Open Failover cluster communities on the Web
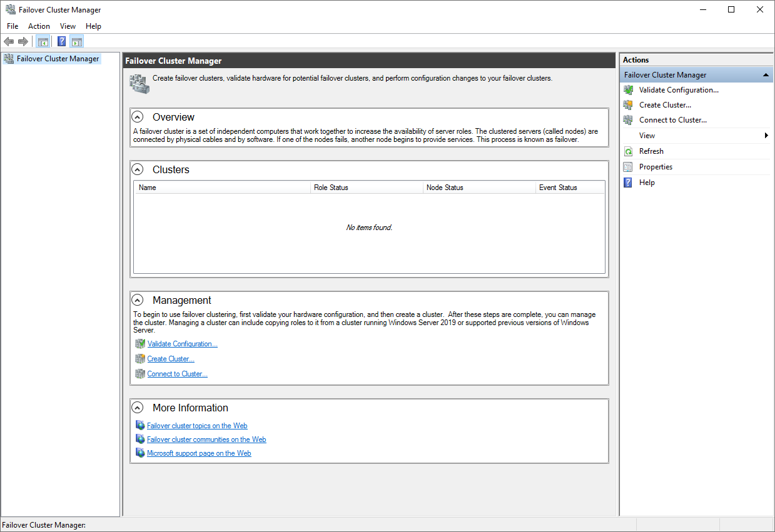Screen dimensions: 775x532 click(206, 439)
